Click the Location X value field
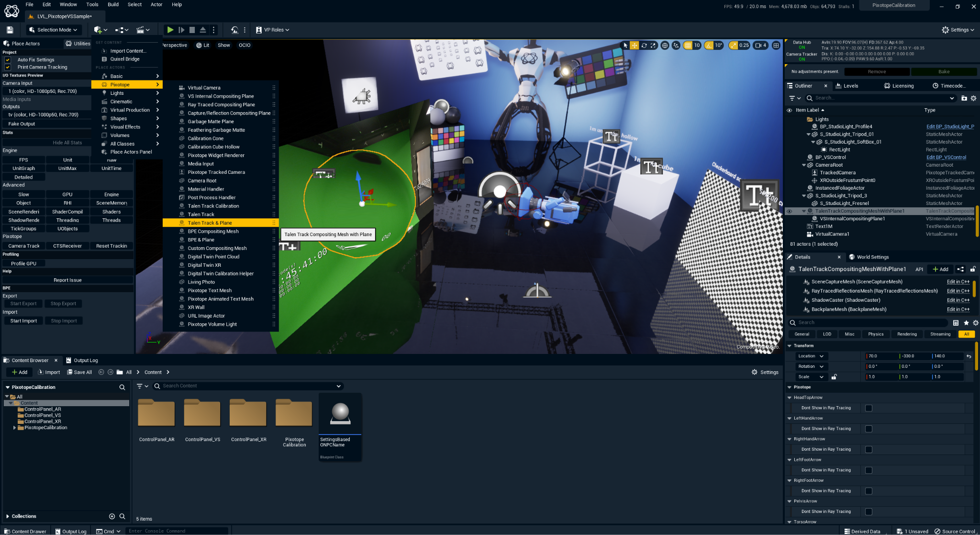This screenshot has width=980, height=535. pyautogui.click(x=880, y=356)
